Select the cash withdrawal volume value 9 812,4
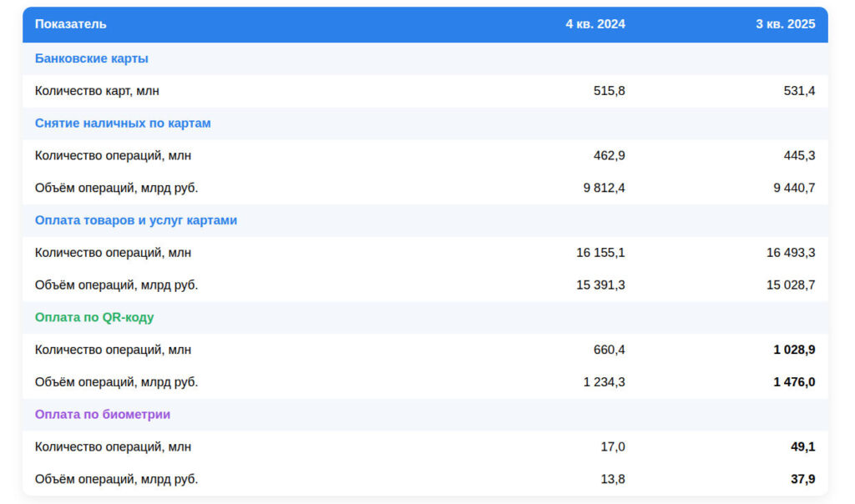The width and height of the screenshot is (855, 504). (604, 188)
